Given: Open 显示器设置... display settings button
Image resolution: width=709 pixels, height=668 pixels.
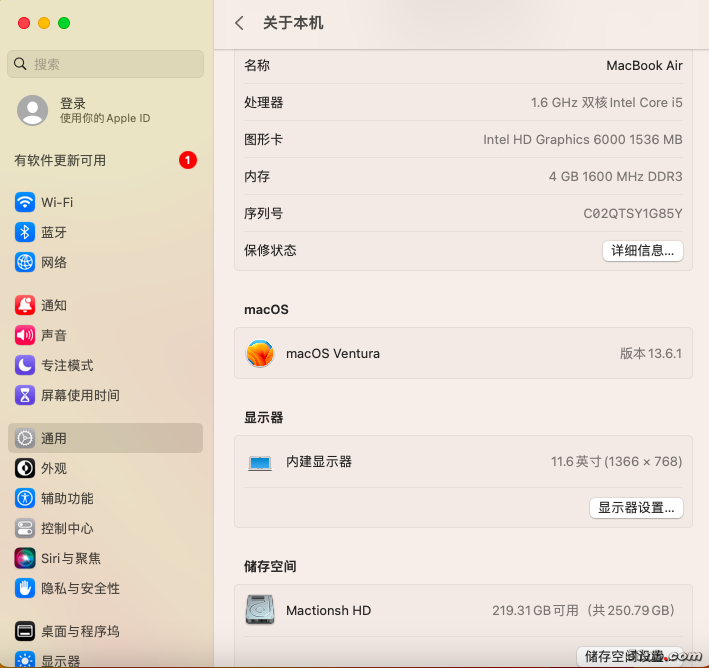Looking at the screenshot, I should [x=636, y=507].
